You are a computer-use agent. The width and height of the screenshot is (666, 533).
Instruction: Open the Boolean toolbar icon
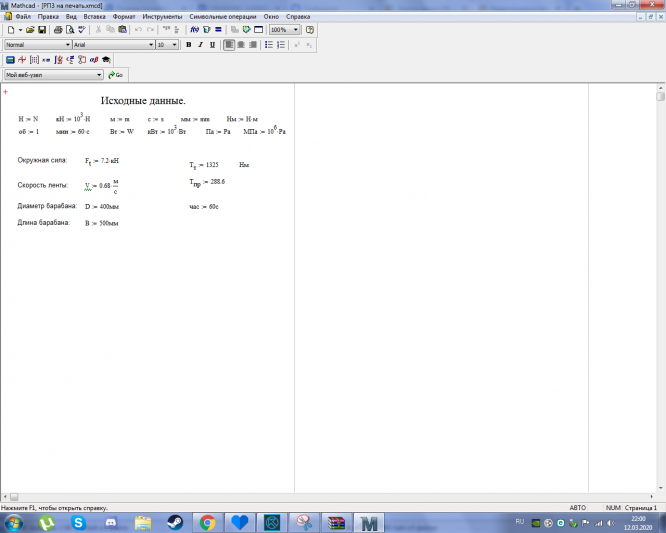click(70, 60)
